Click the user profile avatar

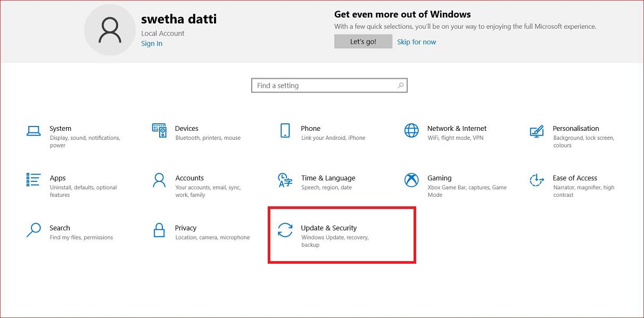110,30
